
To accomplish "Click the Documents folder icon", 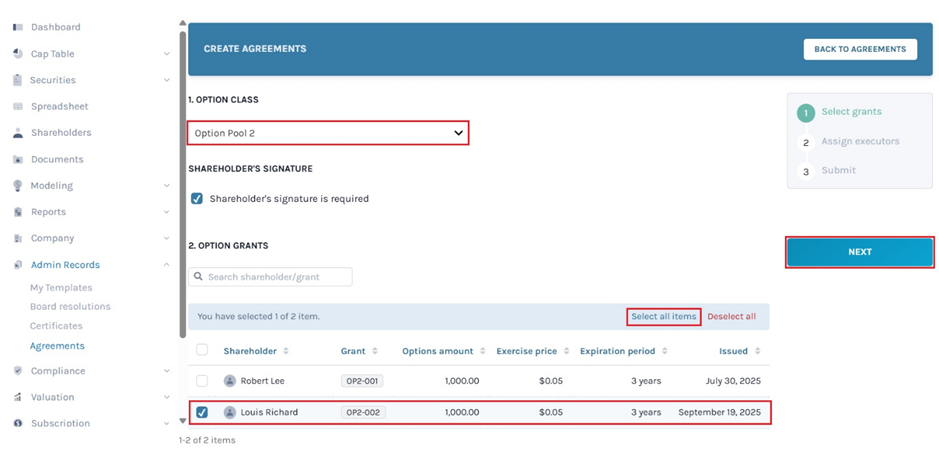I will 18,159.
